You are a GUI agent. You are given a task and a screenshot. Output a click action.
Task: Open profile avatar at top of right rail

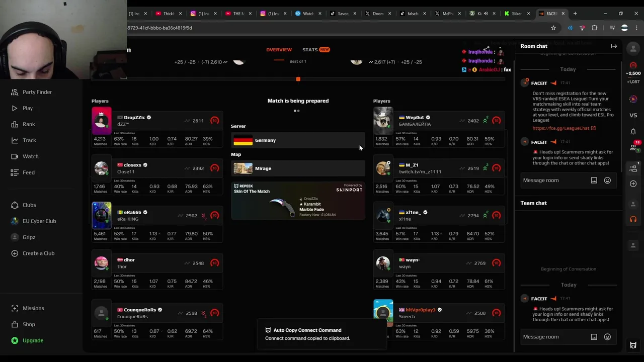pyautogui.click(x=633, y=48)
